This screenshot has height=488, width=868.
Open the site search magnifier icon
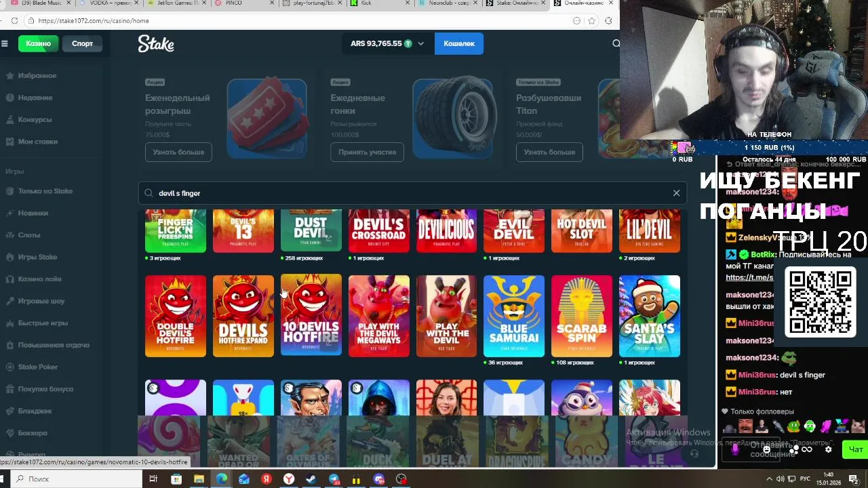[616, 43]
